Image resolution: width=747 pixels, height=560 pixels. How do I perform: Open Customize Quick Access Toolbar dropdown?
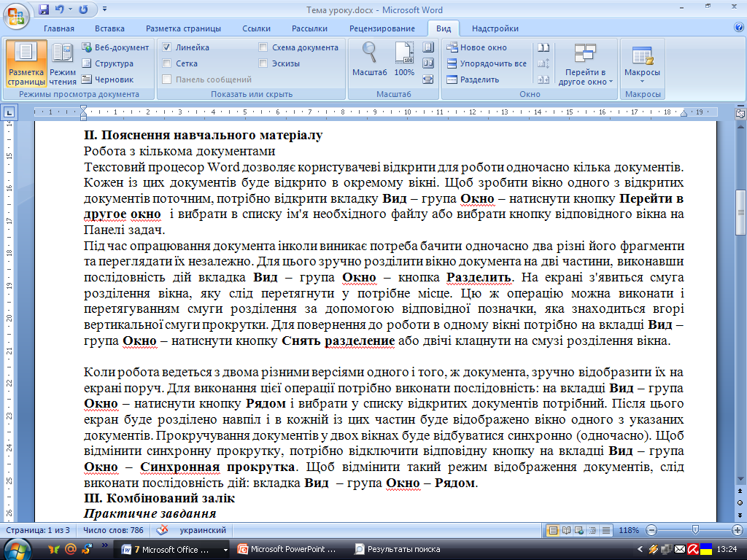(105, 9)
